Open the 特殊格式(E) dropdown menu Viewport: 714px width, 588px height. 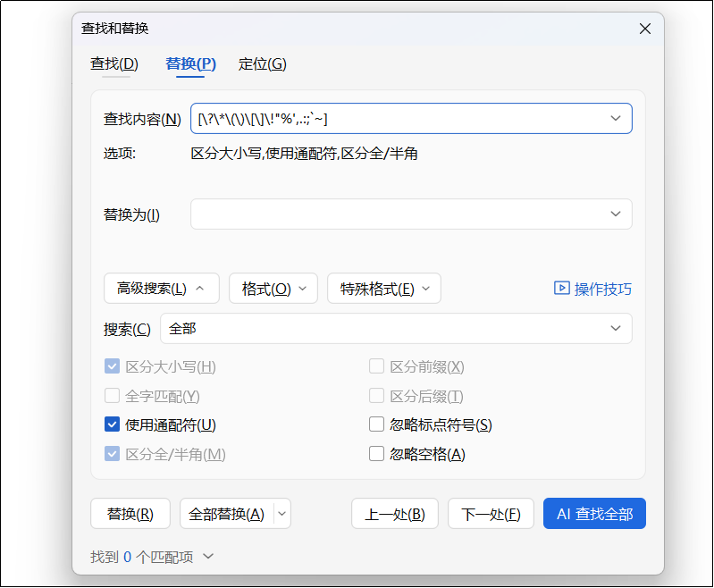coord(384,289)
